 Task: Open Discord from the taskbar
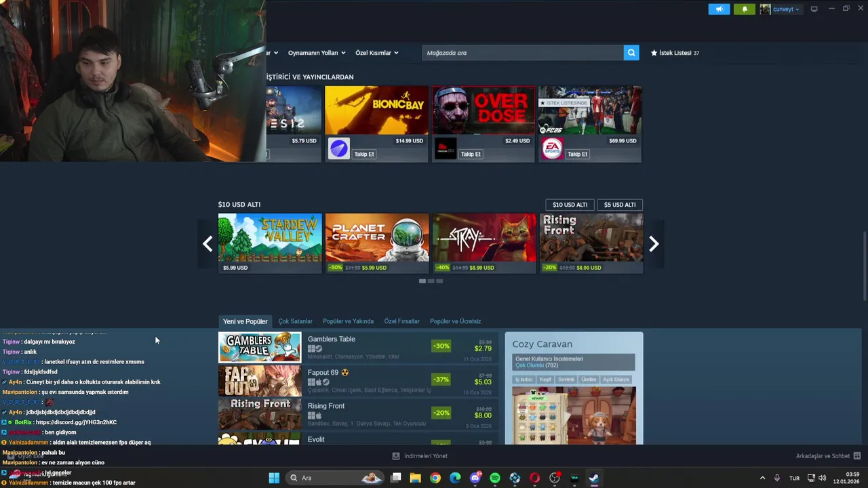pyautogui.click(x=475, y=478)
